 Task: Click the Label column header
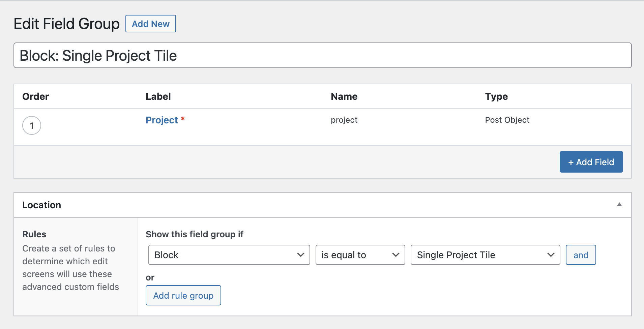pyautogui.click(x=158, y=96)
